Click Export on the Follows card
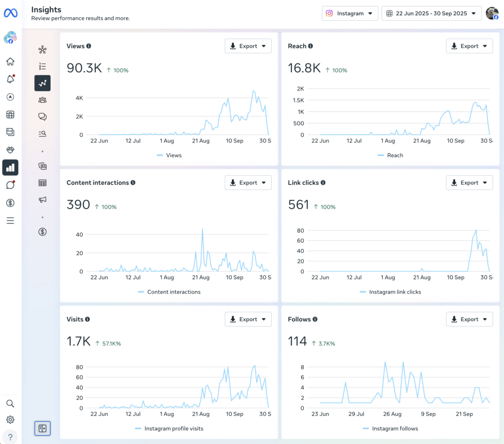The image size is (504, 444). click(x=466, y=319)
